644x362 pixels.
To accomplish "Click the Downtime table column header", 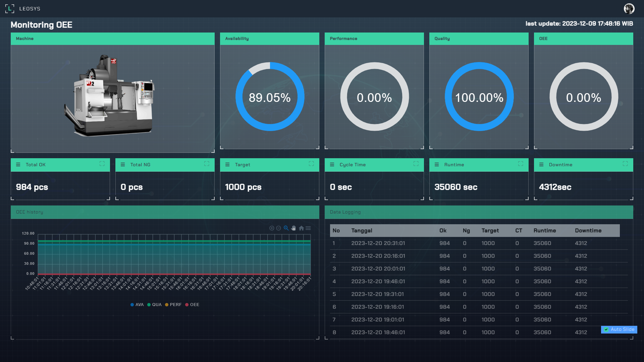I will point(588,231).
